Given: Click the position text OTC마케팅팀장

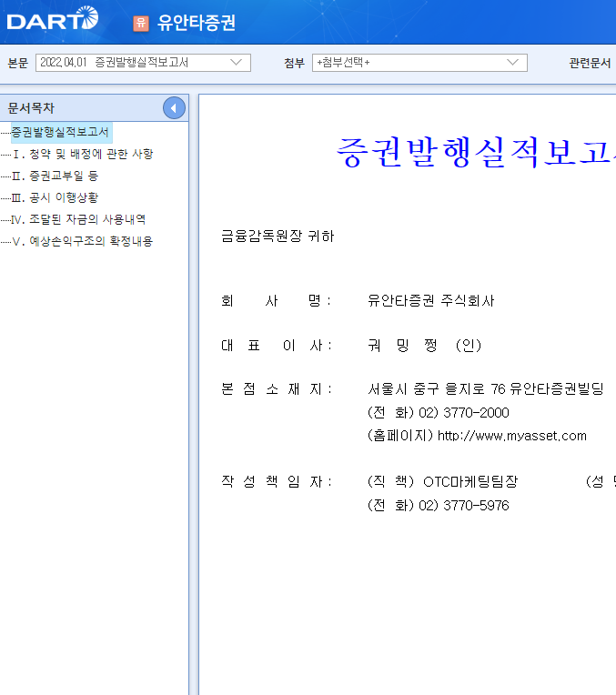Looking at the screenshot, I should (470, 481).
